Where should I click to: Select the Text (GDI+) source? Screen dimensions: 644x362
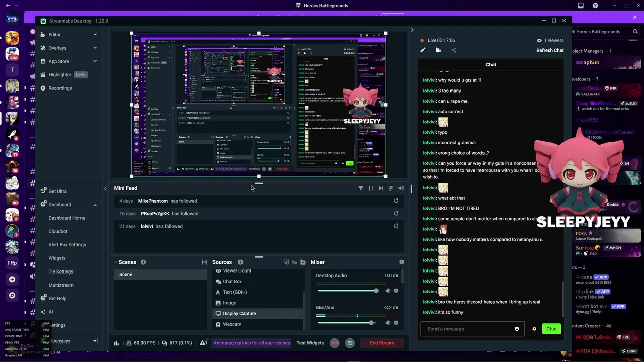tap(257, 292)
